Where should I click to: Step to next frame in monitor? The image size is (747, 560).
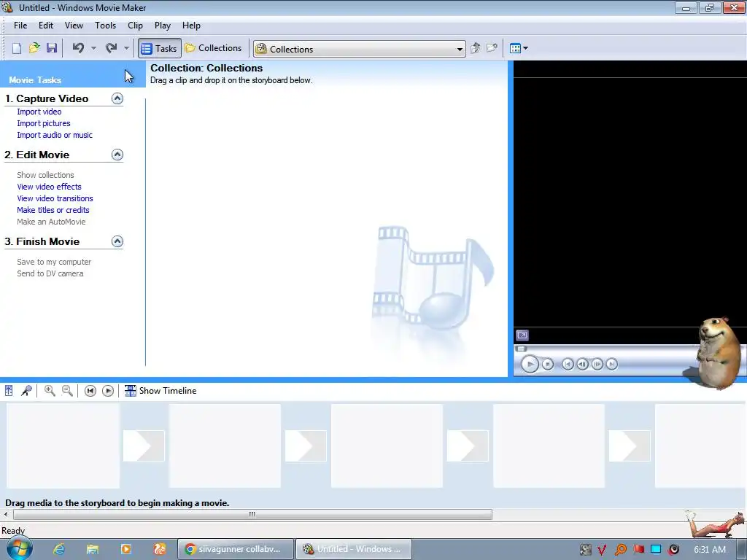[x=597, y=365]
